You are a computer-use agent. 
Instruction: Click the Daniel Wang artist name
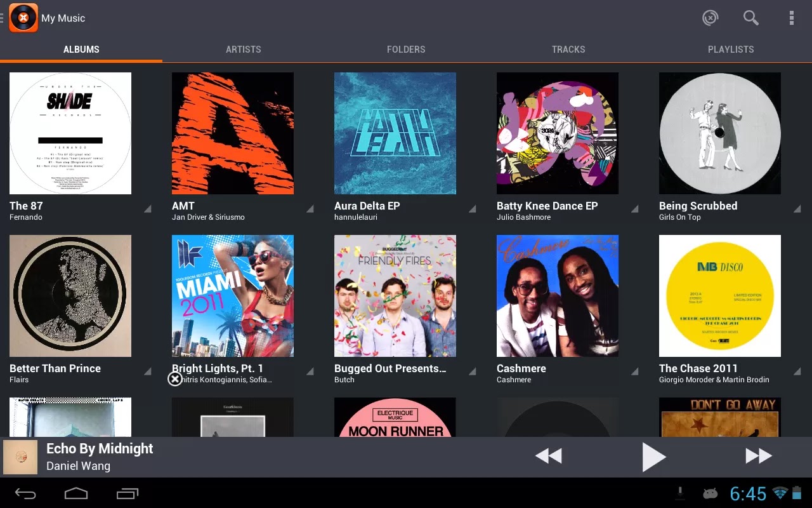coord(78,466)
